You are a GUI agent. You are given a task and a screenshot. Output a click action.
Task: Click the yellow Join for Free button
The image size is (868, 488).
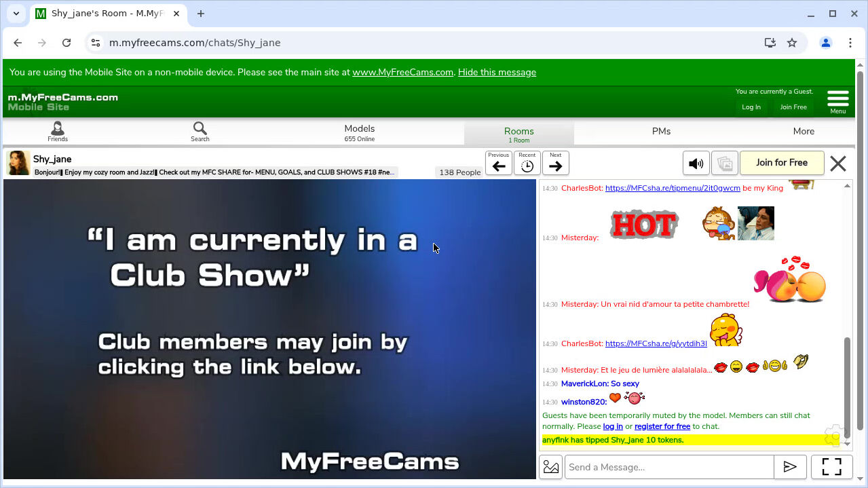[x=781, y=163]
